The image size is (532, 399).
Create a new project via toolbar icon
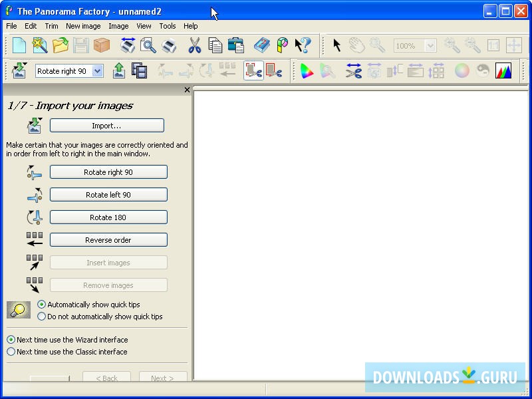(x=18, y=45)
